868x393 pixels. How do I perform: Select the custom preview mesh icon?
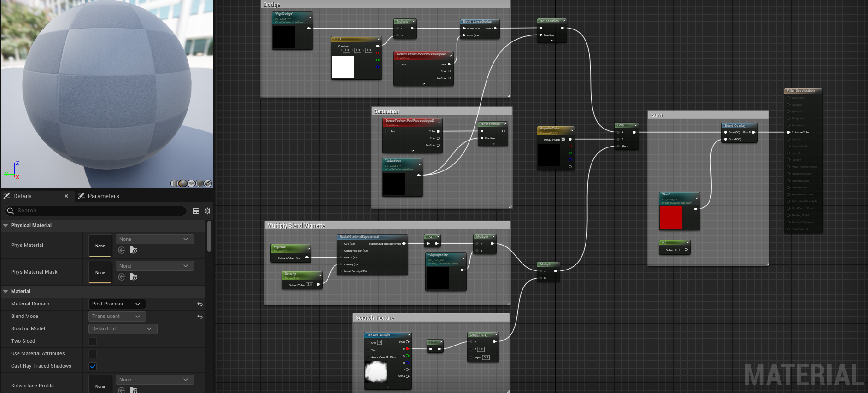pos(208,183)
